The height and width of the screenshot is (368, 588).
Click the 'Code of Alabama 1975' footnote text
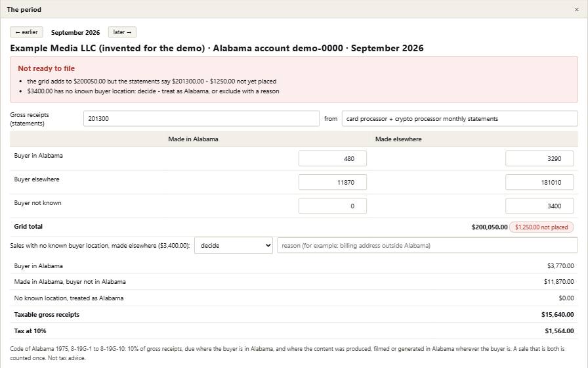coord(287,354)
